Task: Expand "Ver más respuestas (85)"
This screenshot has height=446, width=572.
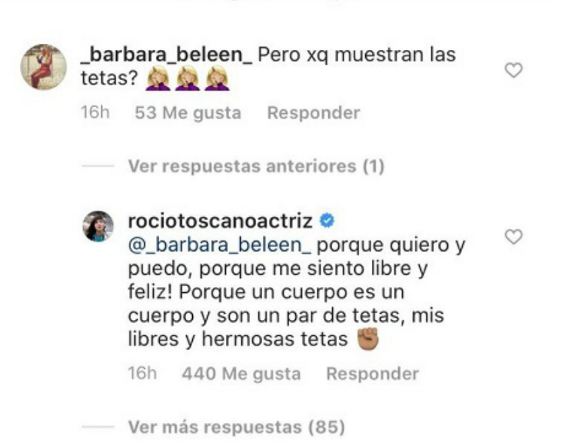Action: 236,427
